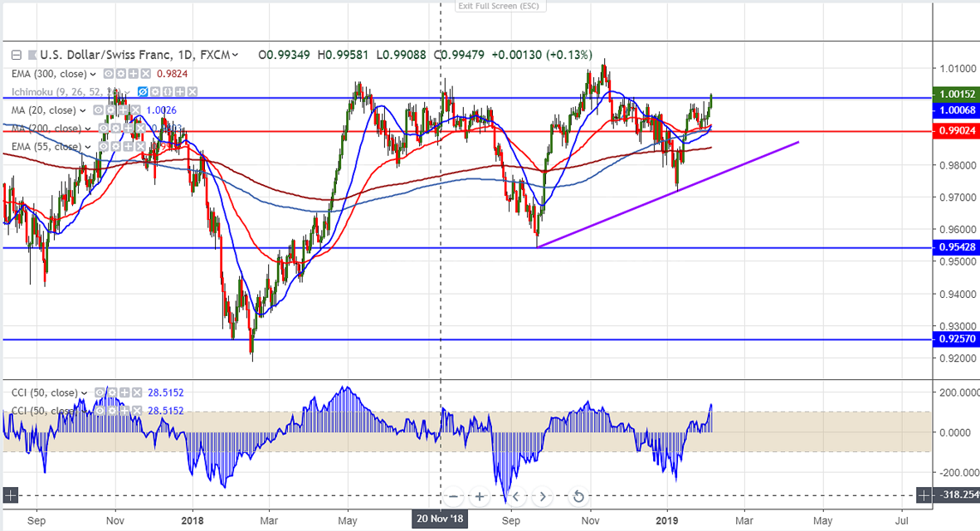Select the 1.00068 blue price line label

[956, 110]
